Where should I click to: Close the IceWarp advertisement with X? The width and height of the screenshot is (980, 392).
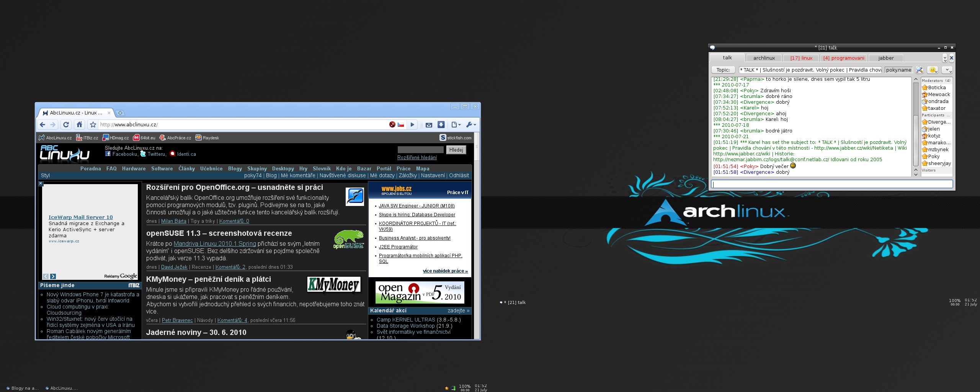pos(41,183)
